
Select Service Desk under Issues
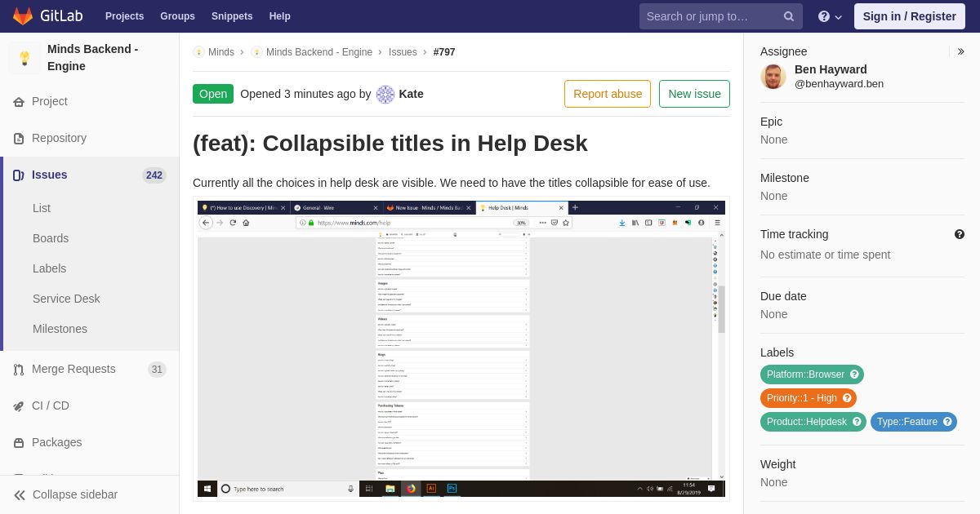click(x=66, y=299)
